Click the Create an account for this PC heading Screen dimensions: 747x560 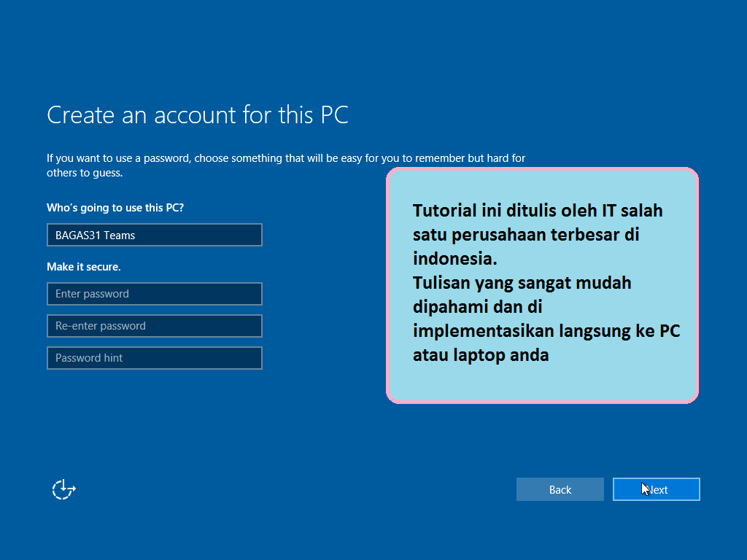tap(198, 115)
